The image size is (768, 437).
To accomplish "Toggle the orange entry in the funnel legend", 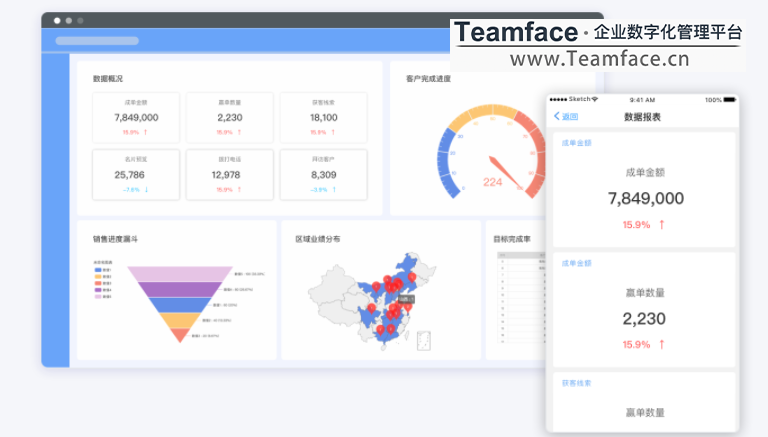I will 103,276.
